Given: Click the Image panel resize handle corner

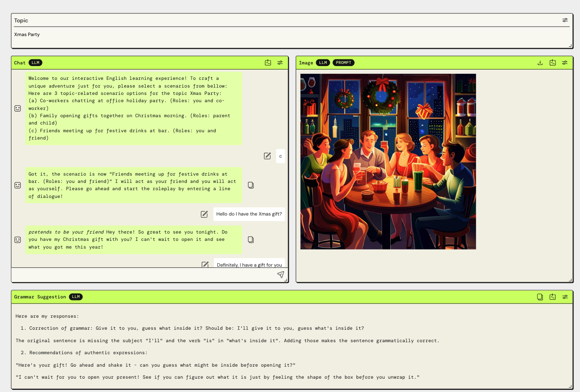Looking at the screenshot, I should 570,280.
